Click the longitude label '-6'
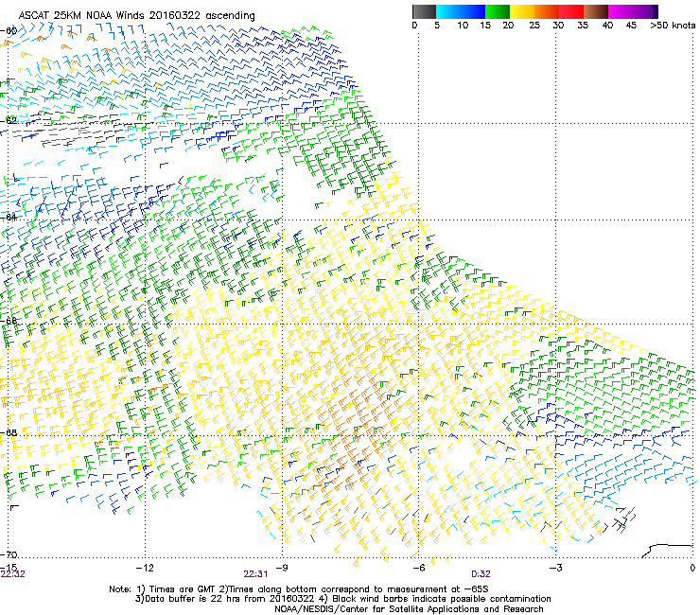Viewport: 700px width, 615px height. coord(418,568)
